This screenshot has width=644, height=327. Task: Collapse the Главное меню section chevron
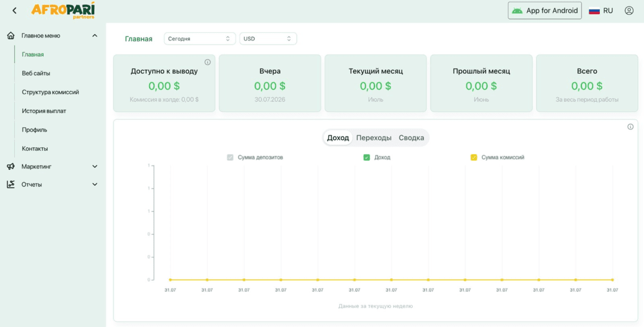point(95,36)
